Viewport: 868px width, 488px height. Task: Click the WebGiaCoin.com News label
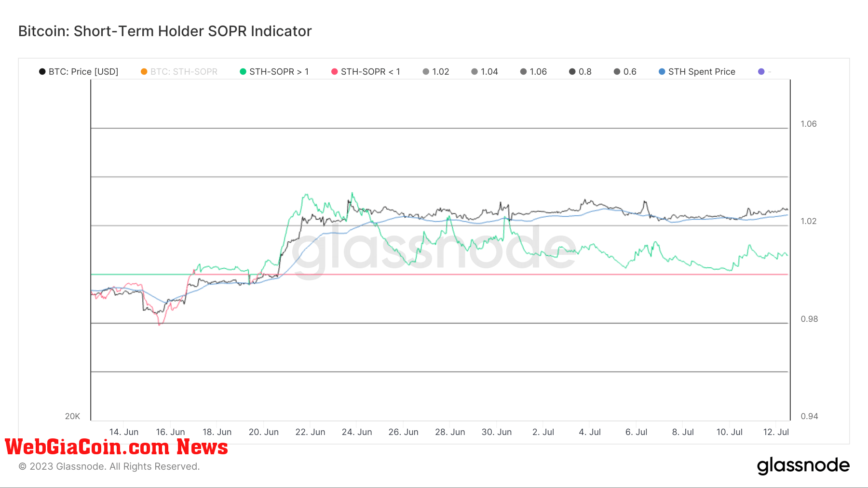tap(116, 447)
